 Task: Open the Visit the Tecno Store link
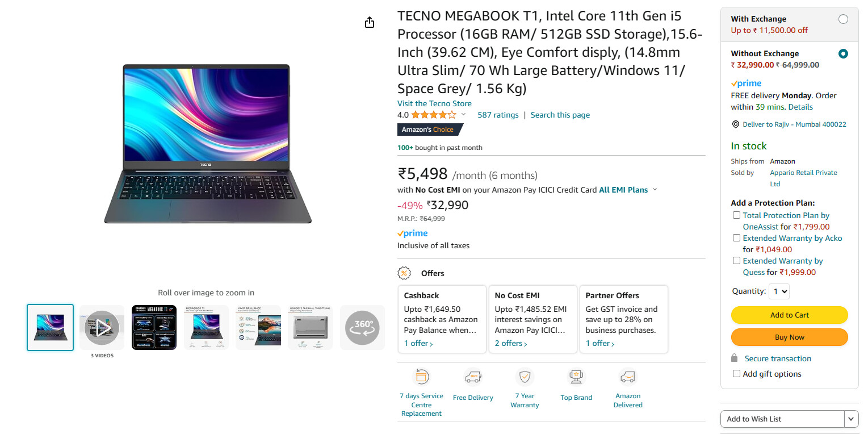[434, 103]
